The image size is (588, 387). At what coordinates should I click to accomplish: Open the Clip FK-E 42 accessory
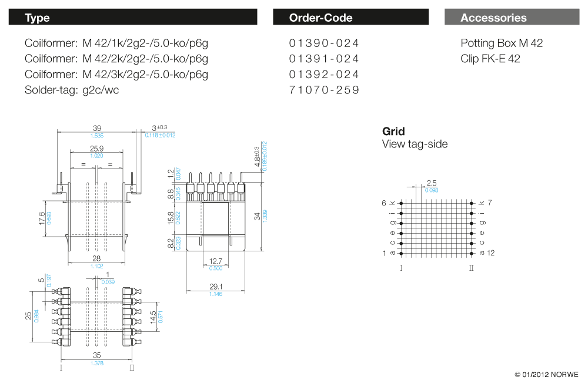tap(490, 59)
